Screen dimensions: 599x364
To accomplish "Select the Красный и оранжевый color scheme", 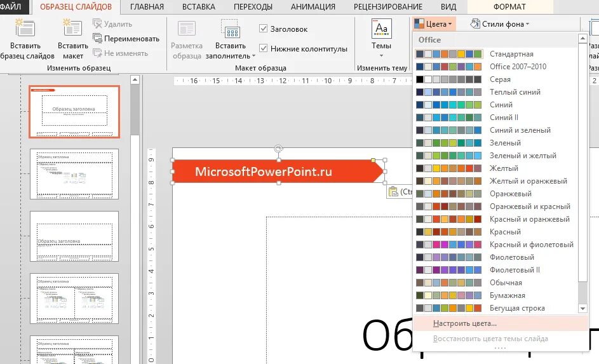I will [x=496, y=219].
